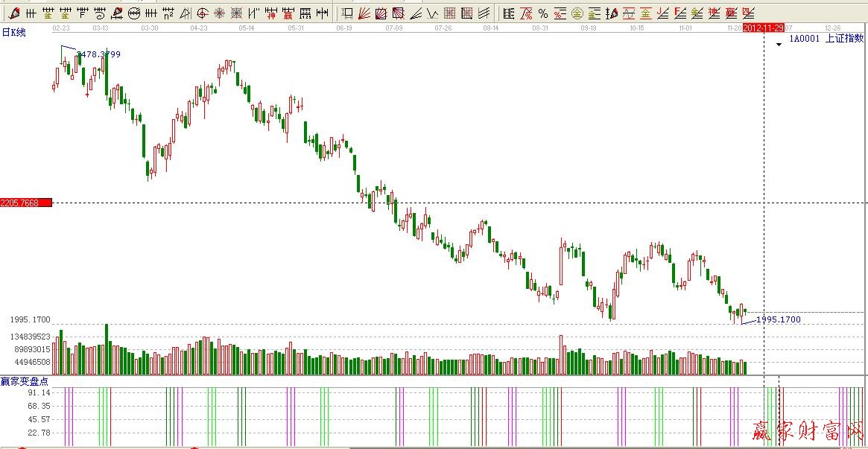Open the black dropdown arrow near 1A0001

point(778,44)
